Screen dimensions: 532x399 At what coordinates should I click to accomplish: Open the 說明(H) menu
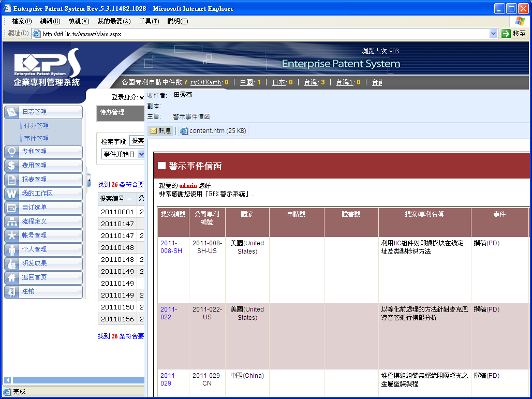click(178, 21)
